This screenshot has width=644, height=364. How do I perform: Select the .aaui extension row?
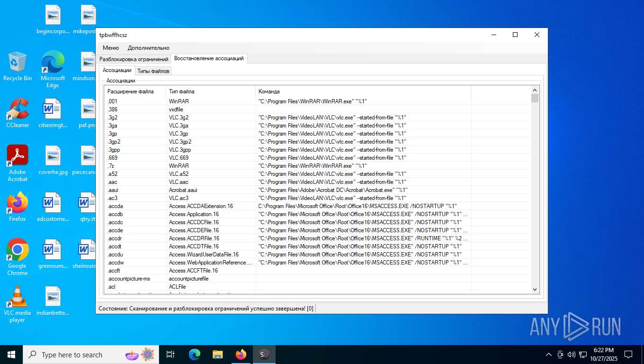click(x=317, y=190)
